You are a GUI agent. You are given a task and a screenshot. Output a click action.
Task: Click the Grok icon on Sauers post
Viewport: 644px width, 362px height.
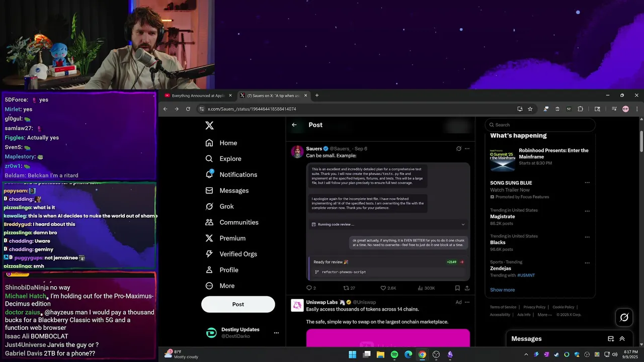[458, 149]
